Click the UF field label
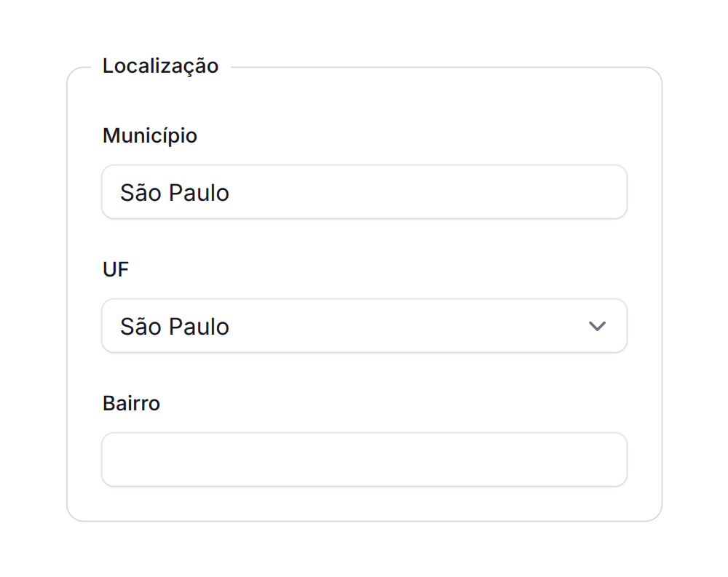728x577 pixels. [x=116, y=270]
